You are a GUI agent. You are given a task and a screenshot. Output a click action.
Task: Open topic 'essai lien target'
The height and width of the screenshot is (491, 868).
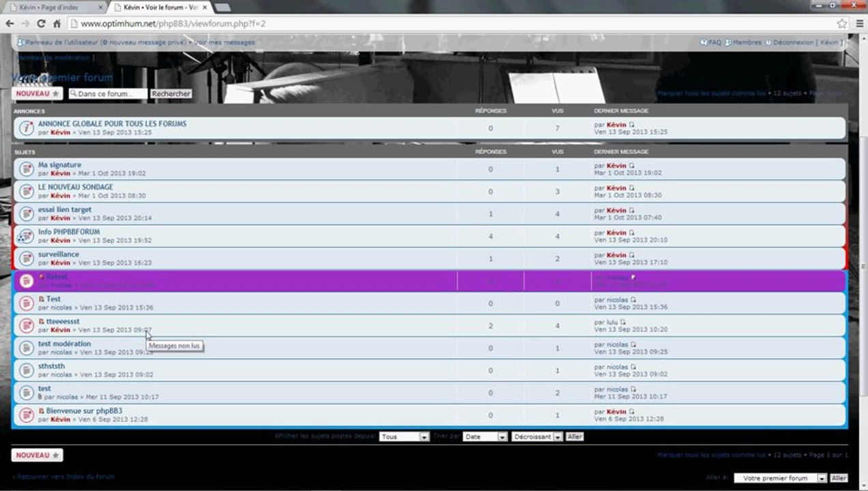[x=65, y=209]
